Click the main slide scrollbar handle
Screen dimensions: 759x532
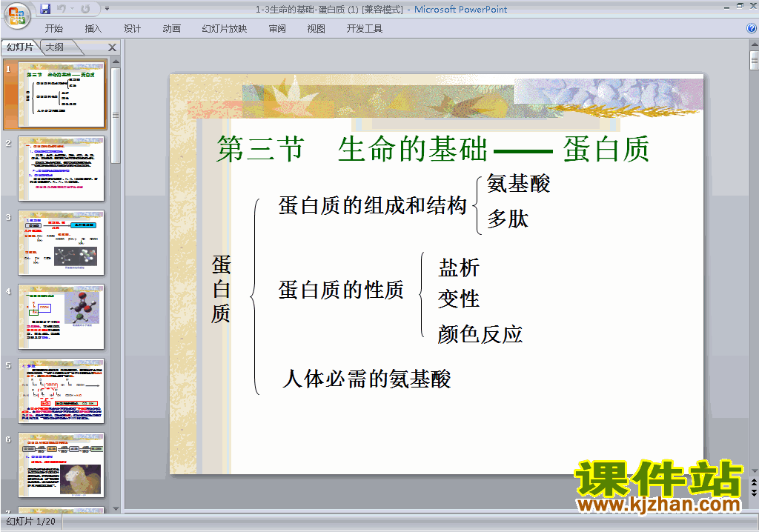(754, 60)
